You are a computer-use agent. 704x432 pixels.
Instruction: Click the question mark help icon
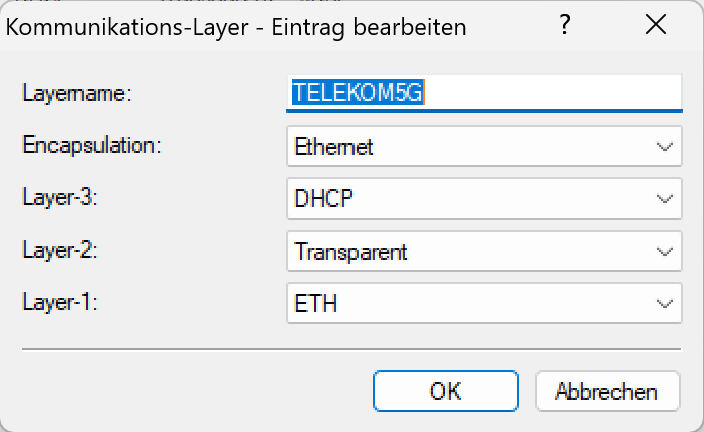[x=566, y=26]
